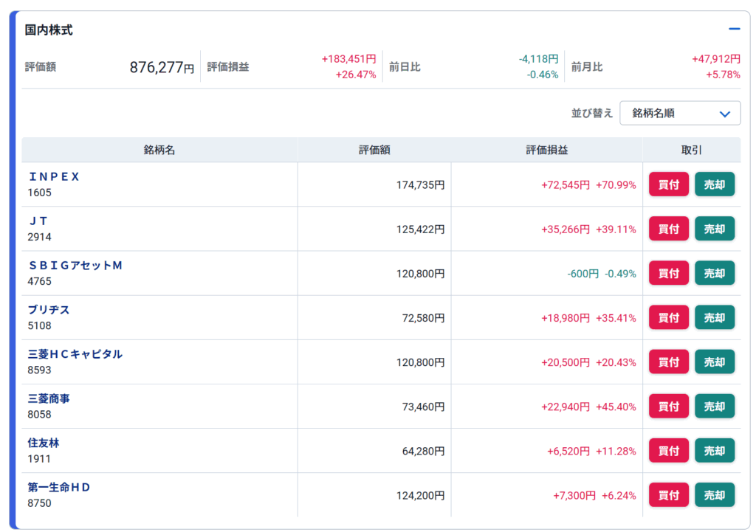Viewport: 756px width, 532px height.
Task: Sell SBIGアセットM via 売却 button
Action: [x=714, y=273]
